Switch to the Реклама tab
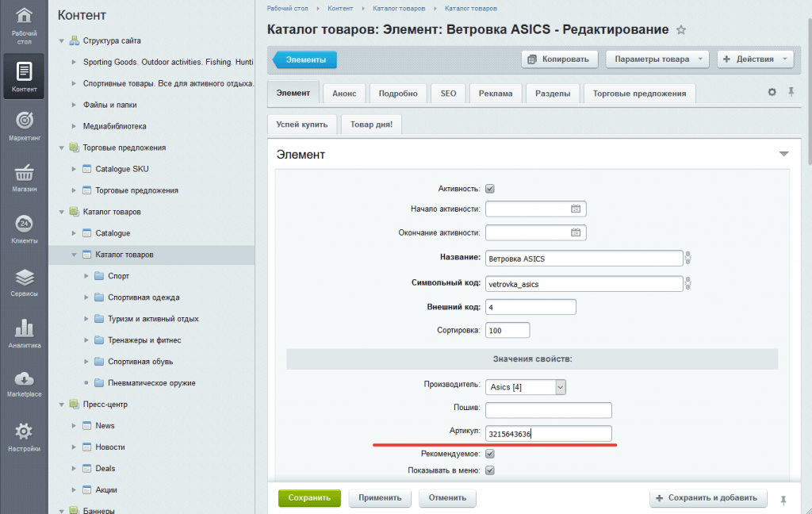 pos(496,94)
